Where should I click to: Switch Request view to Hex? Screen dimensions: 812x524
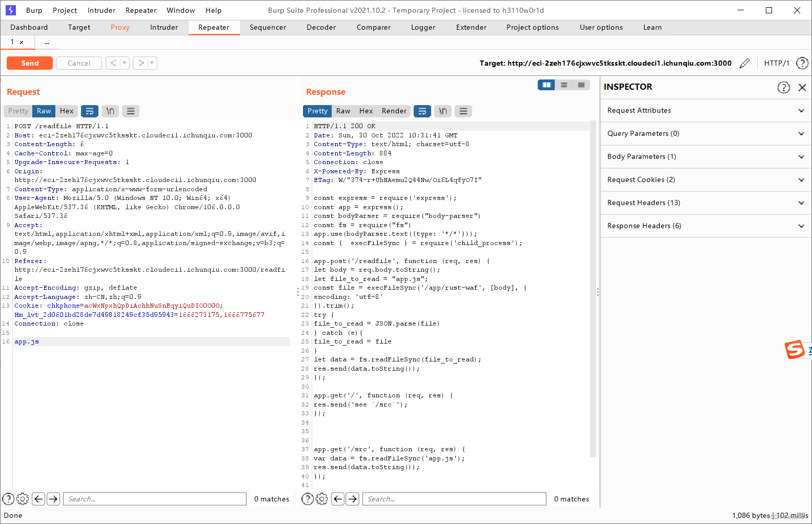(67, 111)
